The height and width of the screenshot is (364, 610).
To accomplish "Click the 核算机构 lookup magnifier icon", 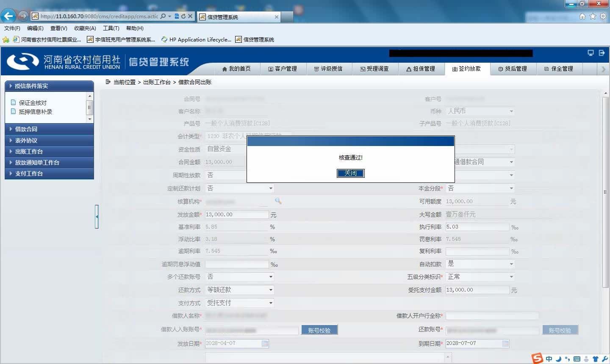I will pos(278,201).
